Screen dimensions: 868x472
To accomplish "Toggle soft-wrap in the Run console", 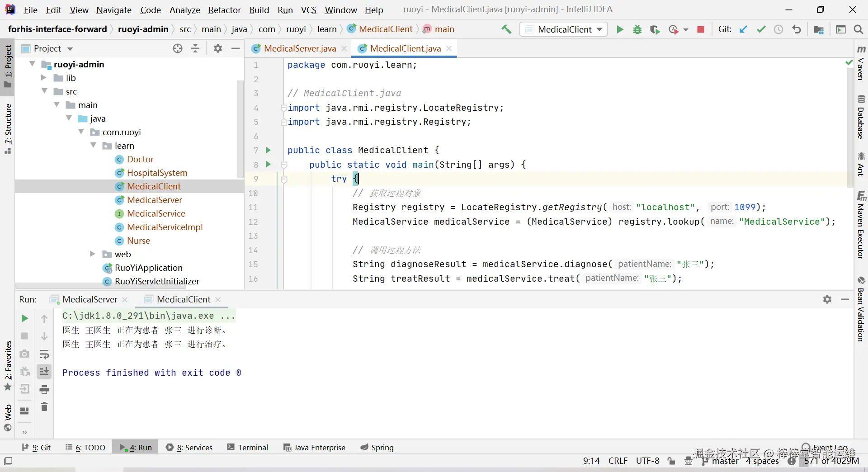I will [x=44, y=354].
